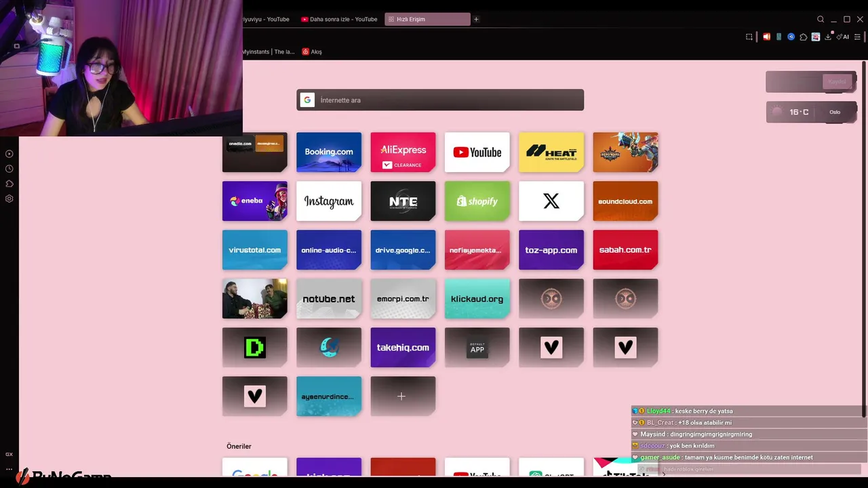
Task: Open the AliExpress speed dial tile
Action: [x=403, y=152]
